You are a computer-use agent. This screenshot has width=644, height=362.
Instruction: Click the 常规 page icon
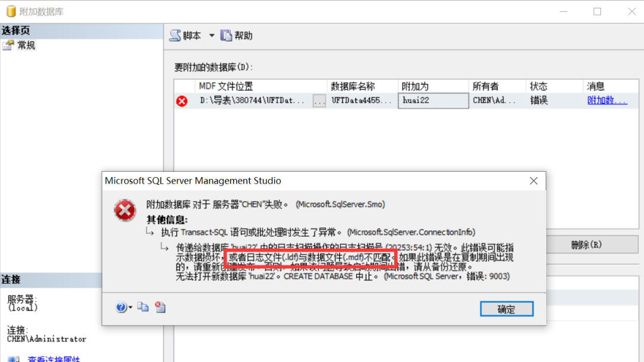[8, 45]
